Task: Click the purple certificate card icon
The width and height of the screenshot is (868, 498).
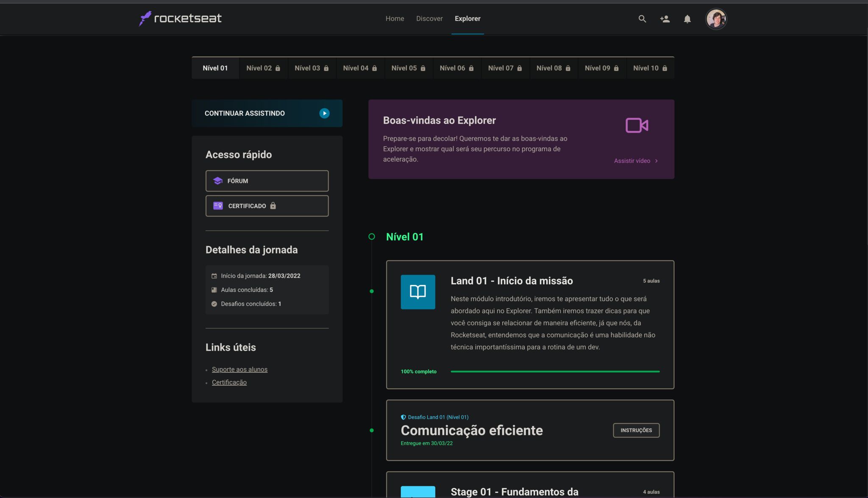Action: pos(218,206)
